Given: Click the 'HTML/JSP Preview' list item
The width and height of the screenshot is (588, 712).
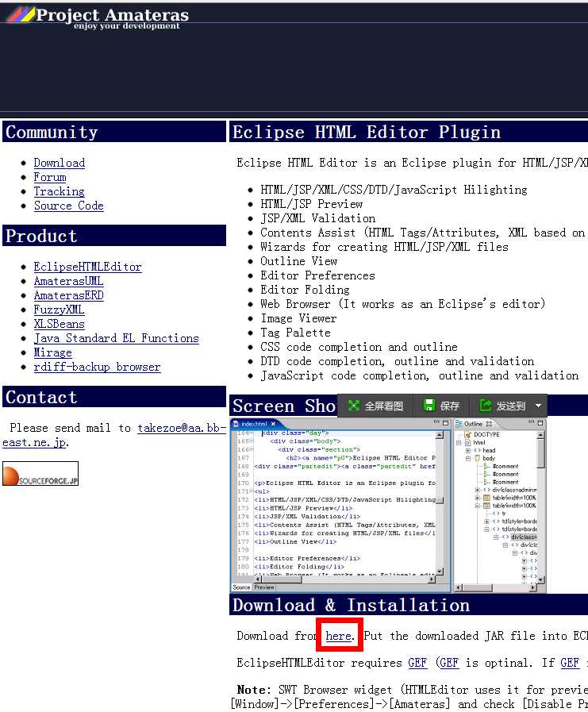Looking at the screenshot, I should (312, 204).
